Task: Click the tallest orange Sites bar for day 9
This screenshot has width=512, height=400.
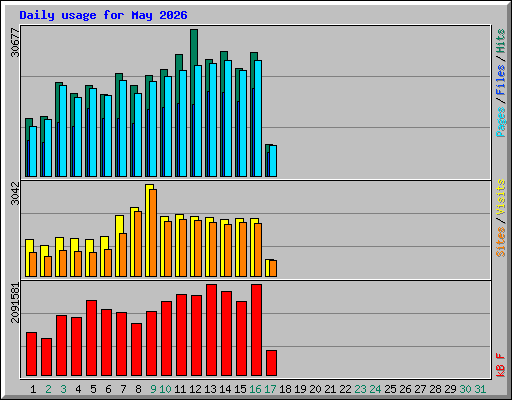Action: [x=153, y=233]
